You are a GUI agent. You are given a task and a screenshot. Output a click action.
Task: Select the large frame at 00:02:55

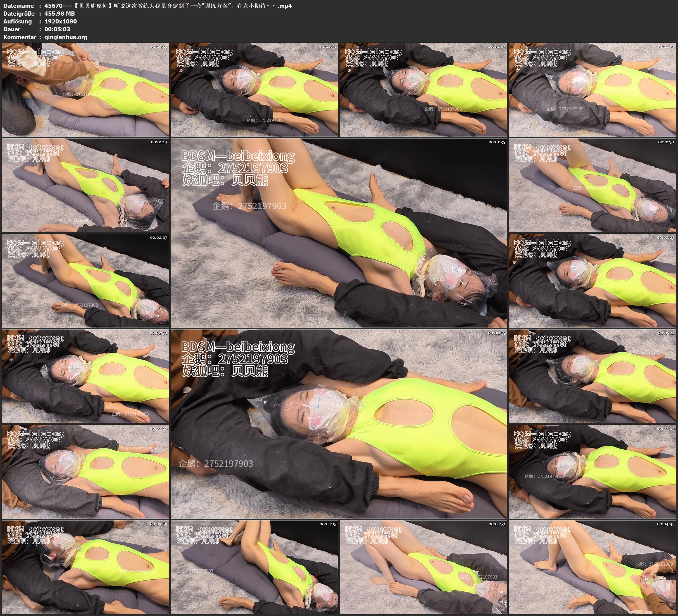339,424
